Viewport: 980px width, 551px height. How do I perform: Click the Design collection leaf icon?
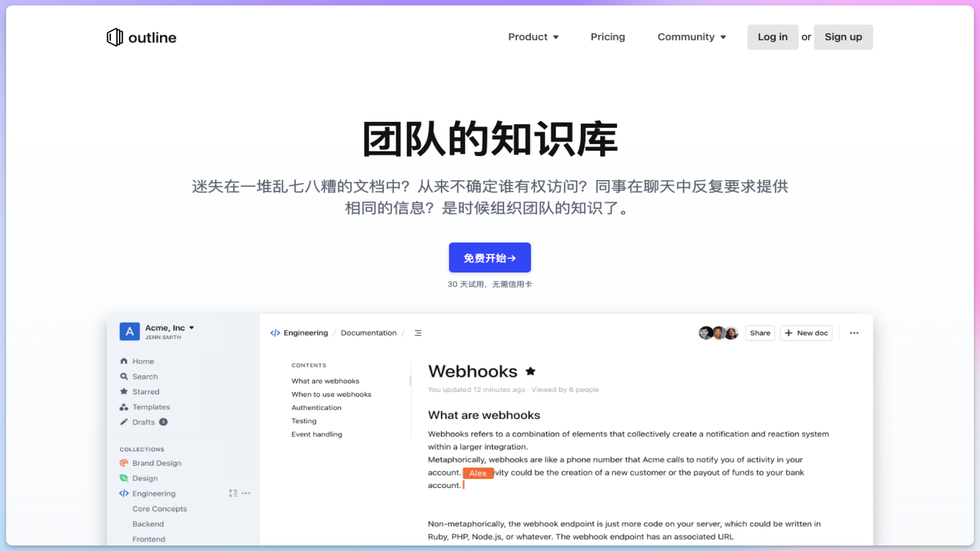pyautogui.click(x=124, y=478)
